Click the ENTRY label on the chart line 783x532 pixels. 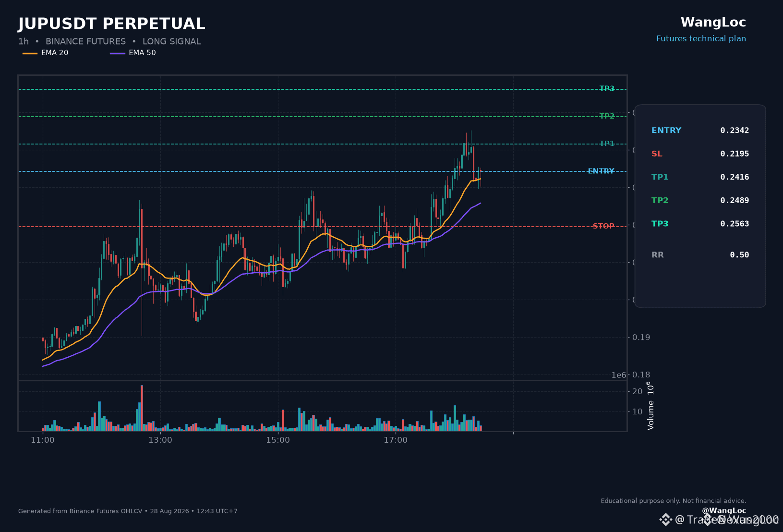point(601,171)
